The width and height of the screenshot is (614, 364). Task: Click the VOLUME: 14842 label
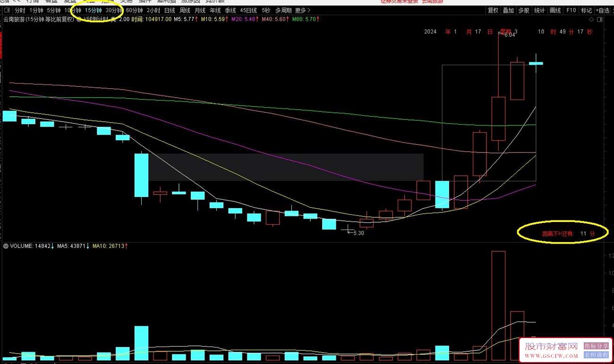31,246
